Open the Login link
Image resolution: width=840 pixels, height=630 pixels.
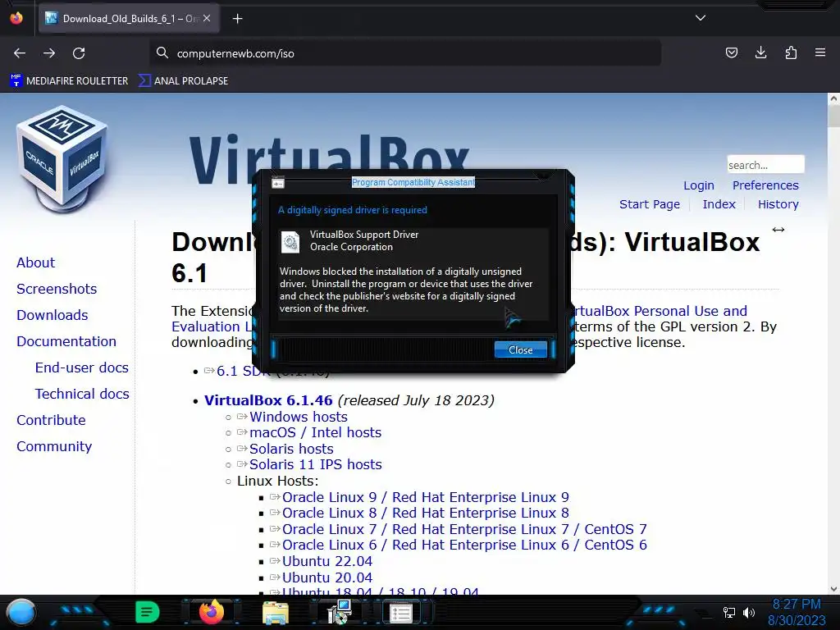(x=699, y=185)
